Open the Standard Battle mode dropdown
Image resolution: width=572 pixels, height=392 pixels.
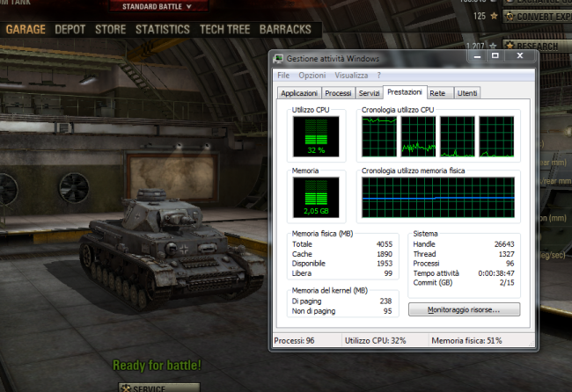coord(160,6)
